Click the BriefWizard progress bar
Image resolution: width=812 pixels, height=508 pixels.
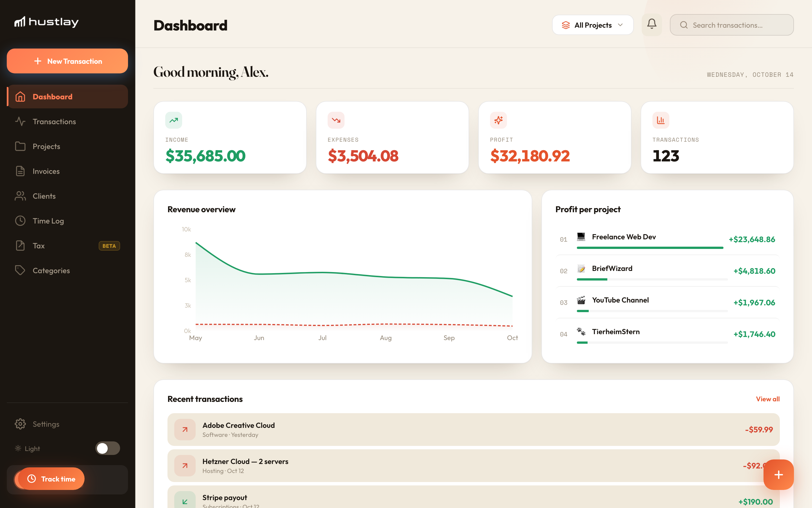tap(652, 279)
